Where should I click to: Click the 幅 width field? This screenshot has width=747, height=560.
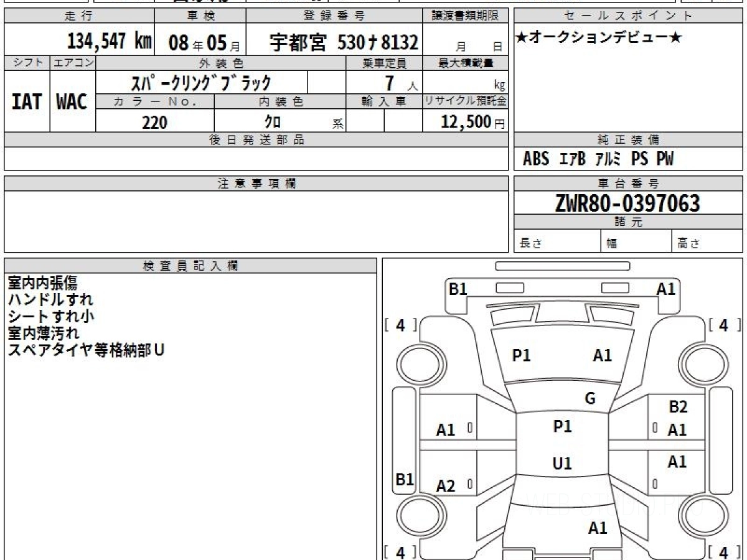[636, 241]
